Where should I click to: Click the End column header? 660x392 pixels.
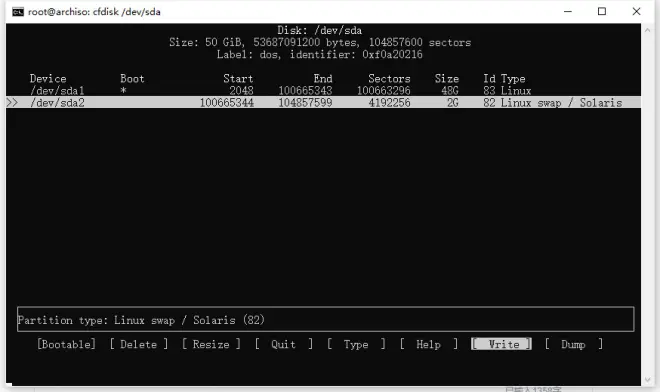point(323,79)
